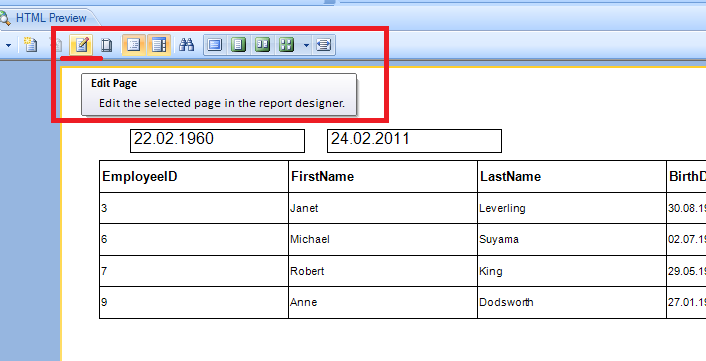The width and height of the screenshot is (706, 361).
Task: Click the New Page toolbar icon
Action: tap(31, 45)
